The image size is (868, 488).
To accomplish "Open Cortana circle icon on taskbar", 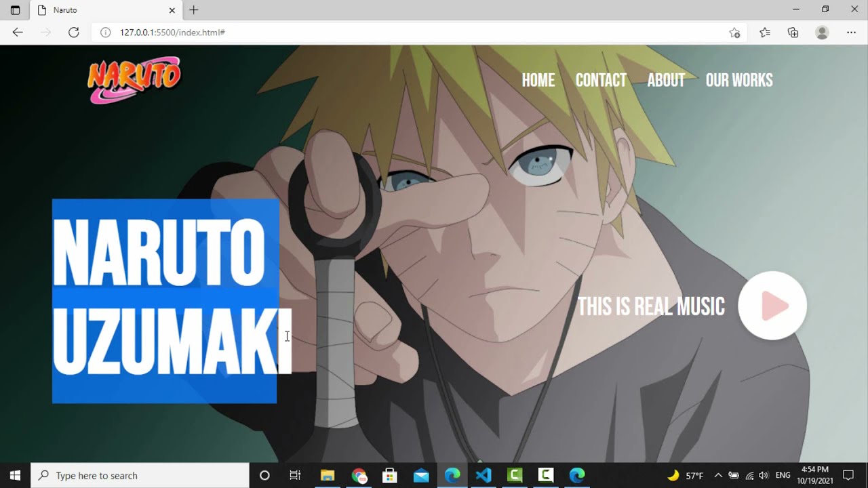I will [x=264, y=475].
